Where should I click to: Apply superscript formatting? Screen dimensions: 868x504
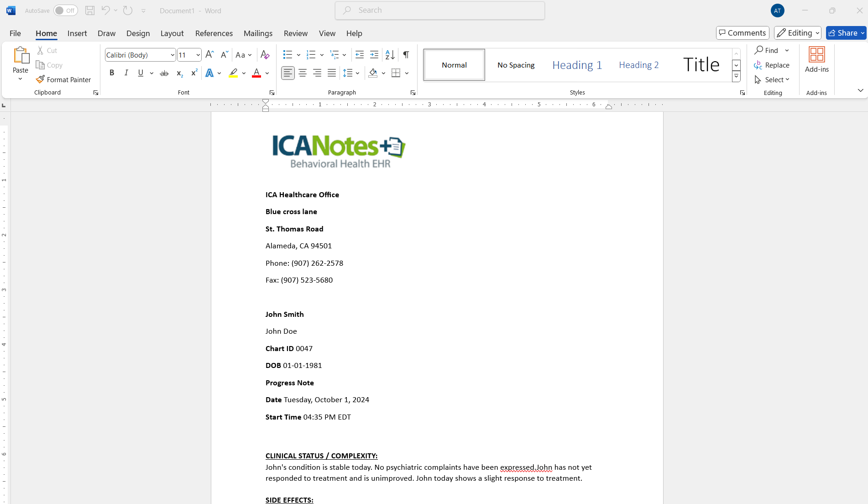click(x=194, y=73)
